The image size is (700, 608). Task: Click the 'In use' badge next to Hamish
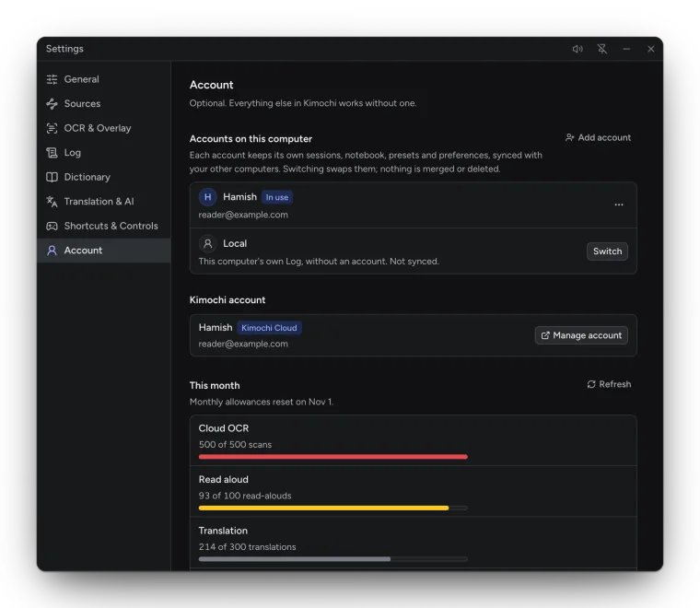(277, 197)
